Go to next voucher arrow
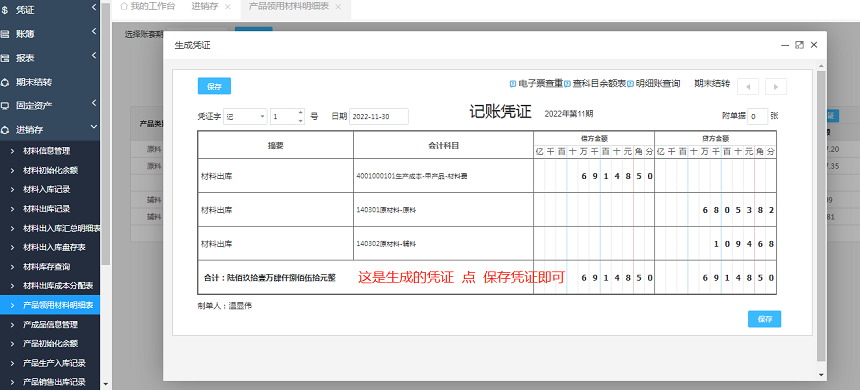860x390 pixels. coord(776,87)
